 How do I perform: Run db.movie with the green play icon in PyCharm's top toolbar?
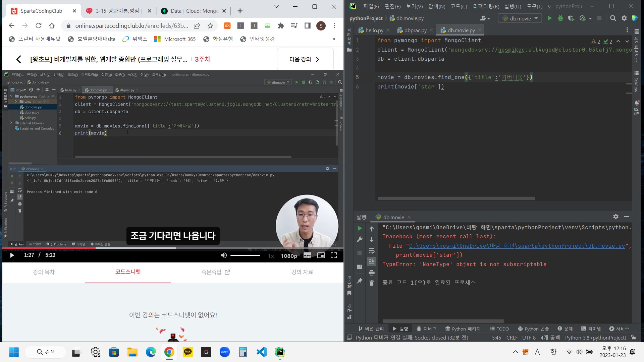click(x=549, y=18)
